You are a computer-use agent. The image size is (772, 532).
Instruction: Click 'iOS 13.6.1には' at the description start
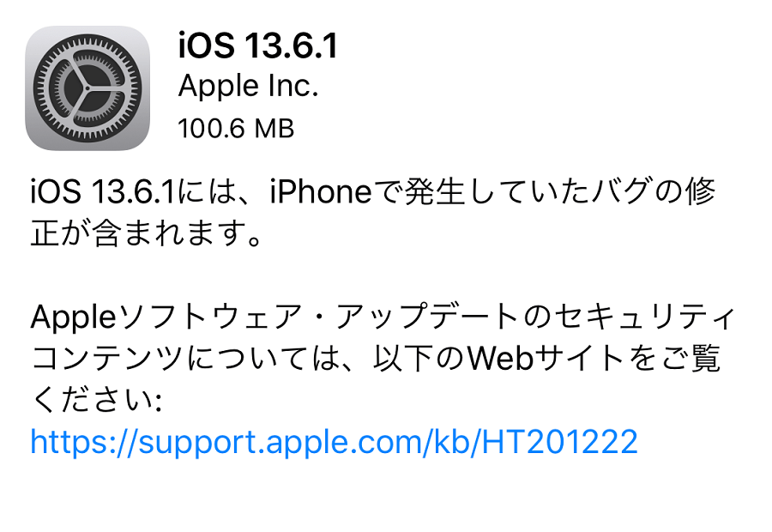coord(134,191)
